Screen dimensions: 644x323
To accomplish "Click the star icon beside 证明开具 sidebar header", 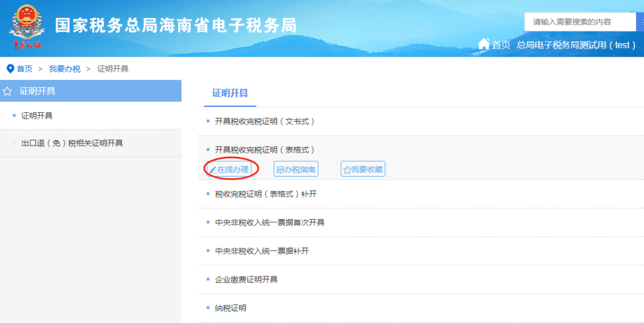I will (7, 91).
